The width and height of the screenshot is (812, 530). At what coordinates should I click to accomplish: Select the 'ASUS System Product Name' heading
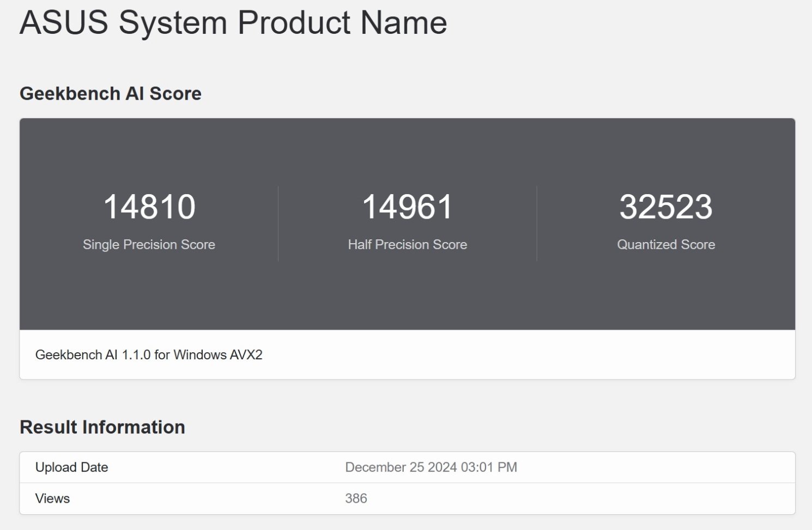[233, 23]
